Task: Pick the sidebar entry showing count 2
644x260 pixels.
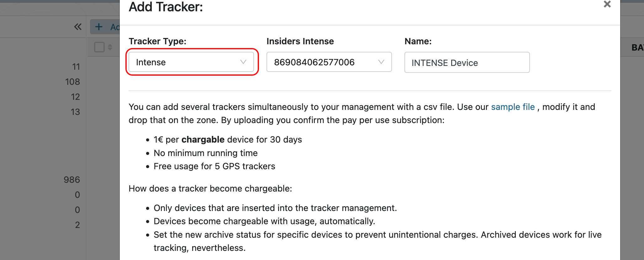Action: coord(77,225)
